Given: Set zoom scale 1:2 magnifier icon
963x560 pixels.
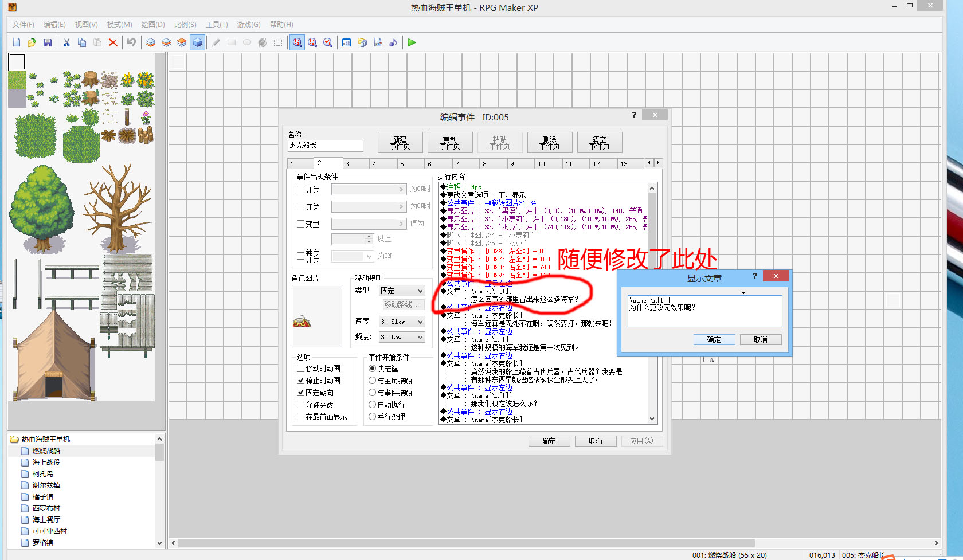Looking at the screenshot, I should [x=312, y=42].
